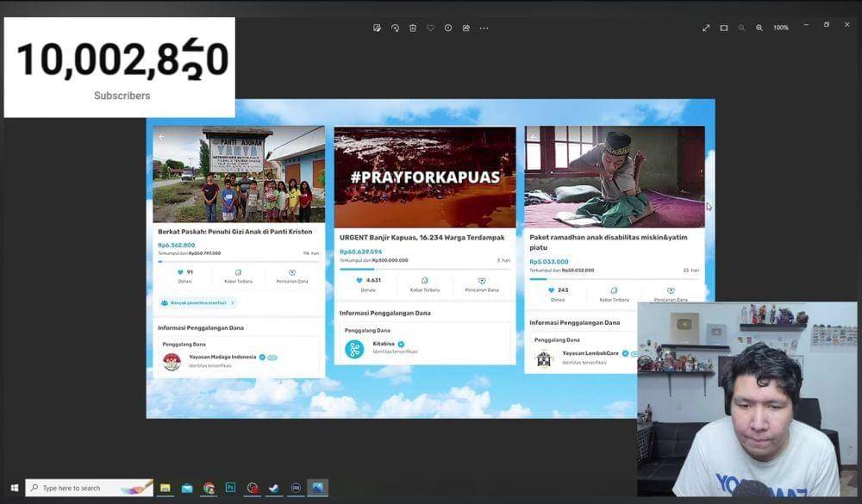Viewport: 862px width, 504px height.
Task: Zoom in with the magnifier plus icon
Action: click(x=759, y=28)
